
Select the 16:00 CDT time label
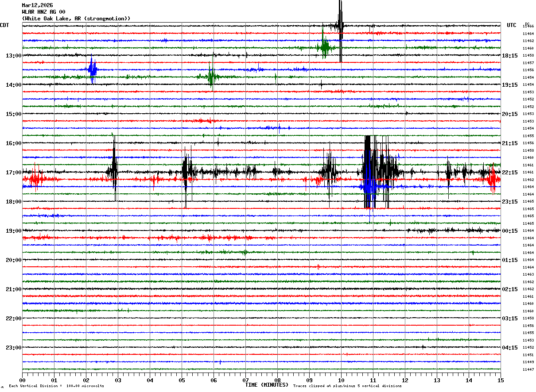(13, 143)
